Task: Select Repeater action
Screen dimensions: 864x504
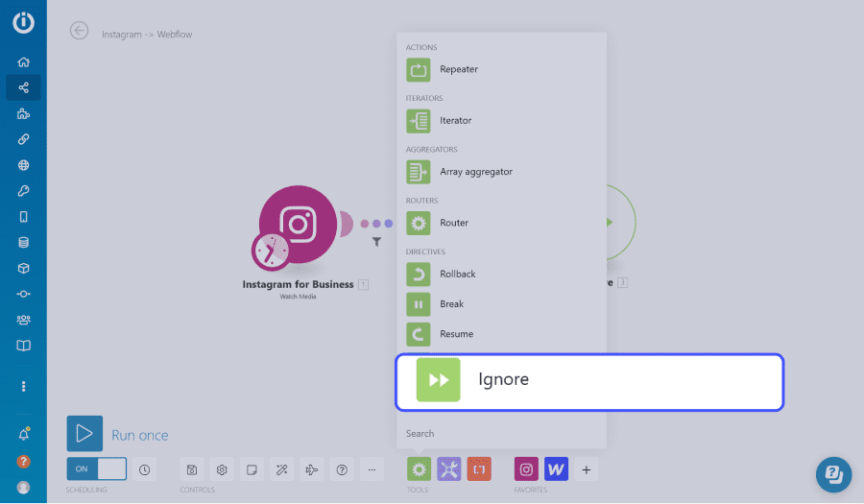Action: [x=501, y=69]
